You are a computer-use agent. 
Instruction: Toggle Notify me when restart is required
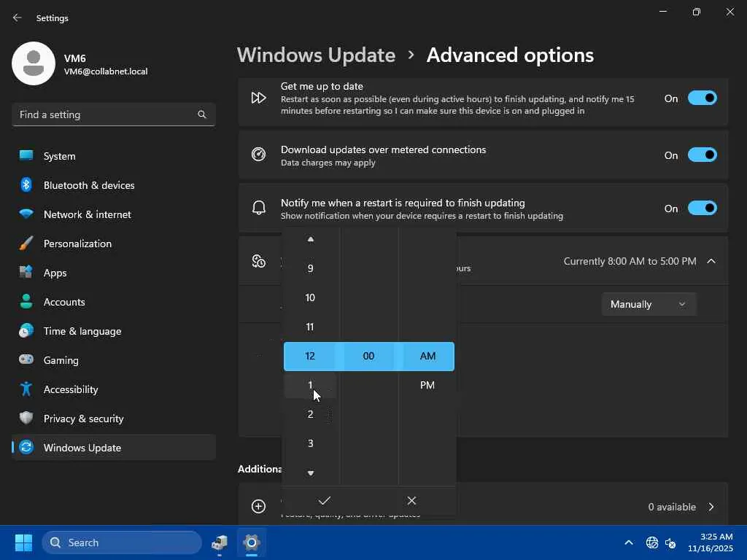703,208
